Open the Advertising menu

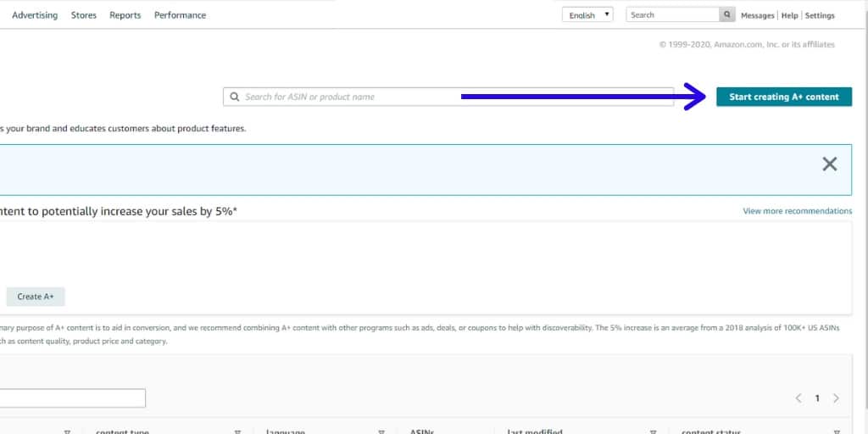coord(34,15)
